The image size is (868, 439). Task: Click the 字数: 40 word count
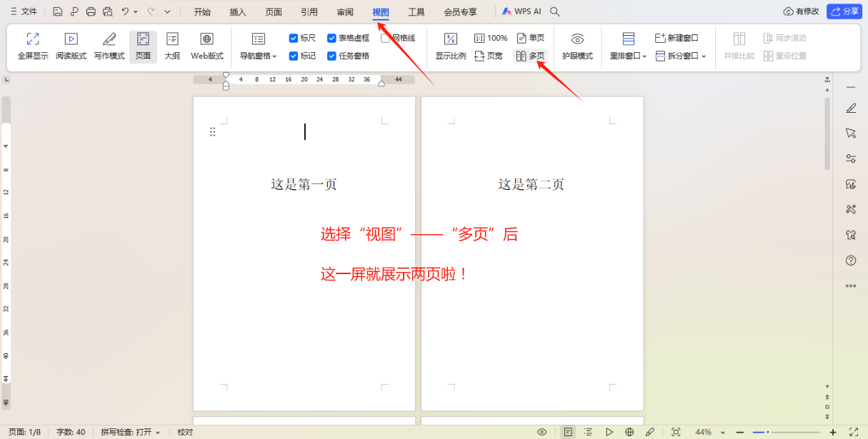[x=71, y=432]
